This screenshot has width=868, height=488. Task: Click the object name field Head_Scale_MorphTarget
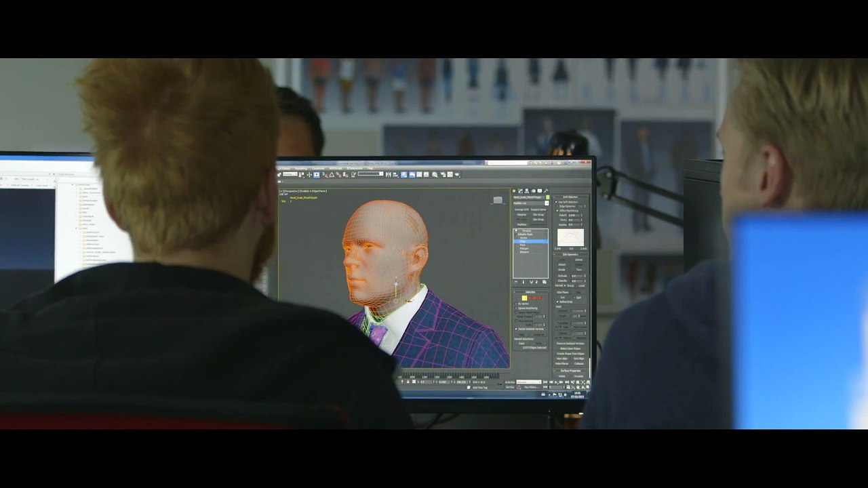(529, 197)
